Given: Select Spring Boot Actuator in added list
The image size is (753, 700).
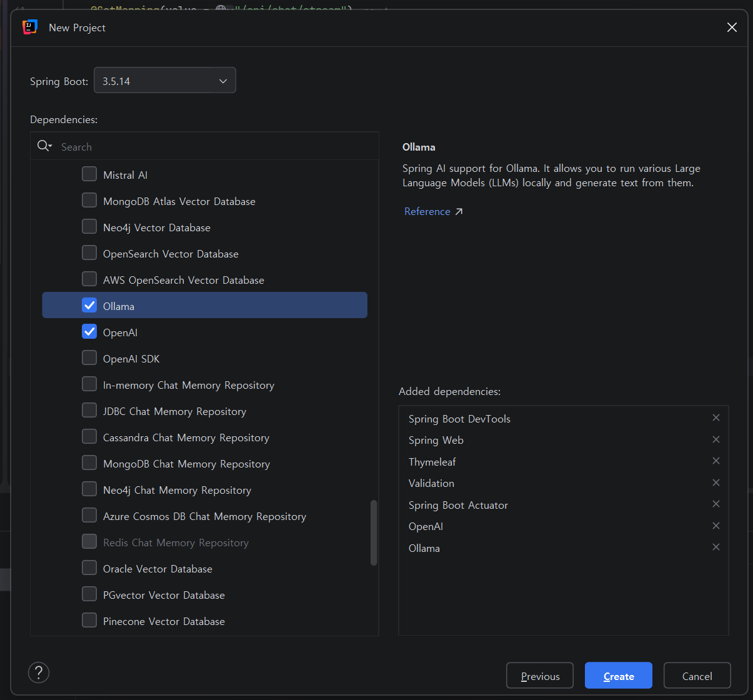Looking at the screenshot, I should (458, 505).
